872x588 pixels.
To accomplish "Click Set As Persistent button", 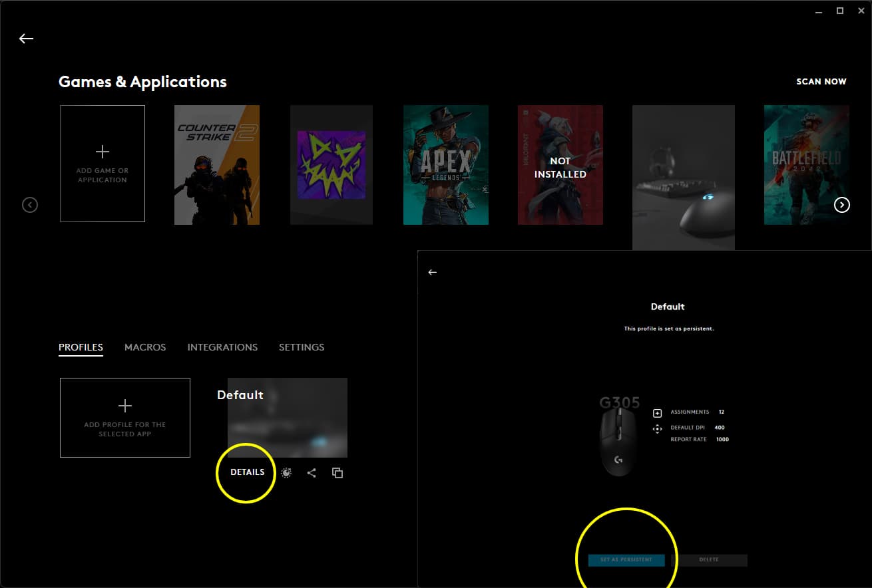I will [626, 560].
